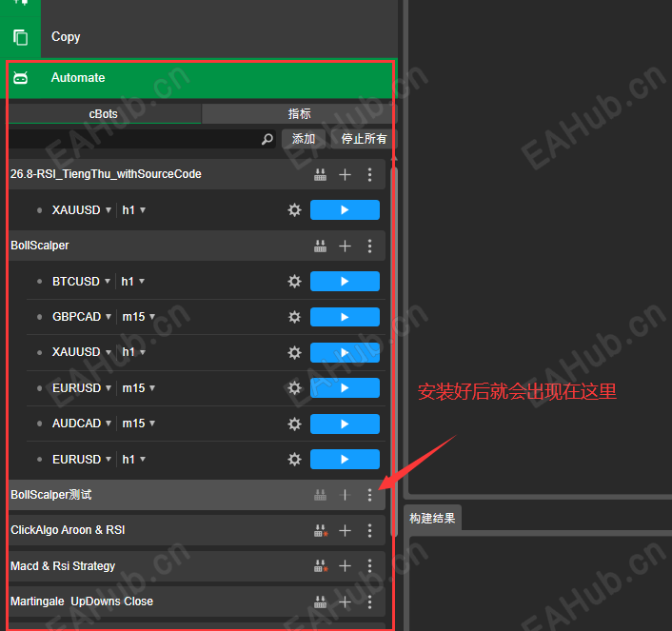Start the GBPCAD m15 bot
This screenshot has height=631, width=672.
(345, 317)
